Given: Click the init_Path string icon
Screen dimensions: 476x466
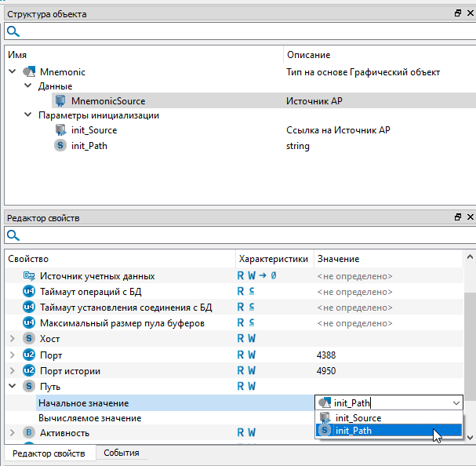Looking at the screenshot, I should point(60,145).
